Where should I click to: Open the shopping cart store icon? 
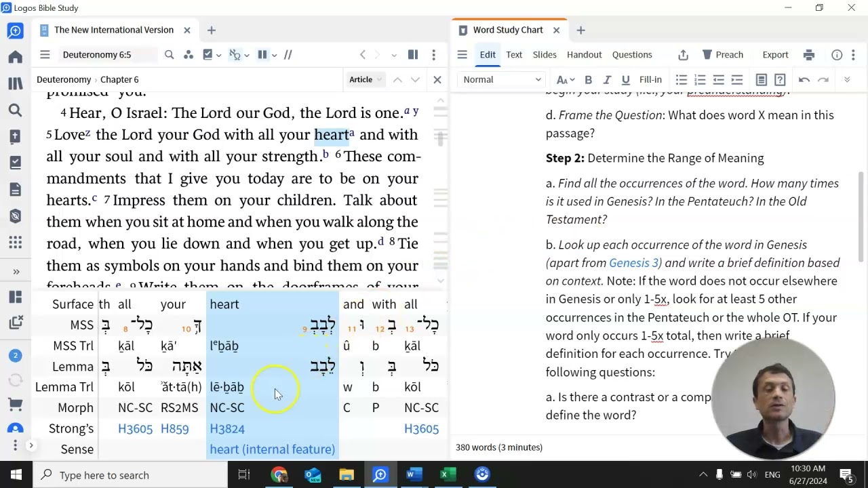coord(15,405)
